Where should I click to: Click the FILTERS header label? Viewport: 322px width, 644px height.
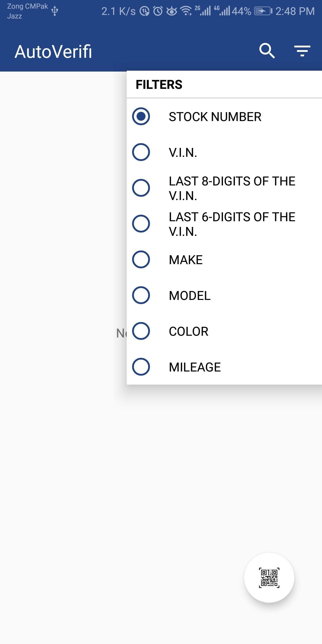coord(159,84)
